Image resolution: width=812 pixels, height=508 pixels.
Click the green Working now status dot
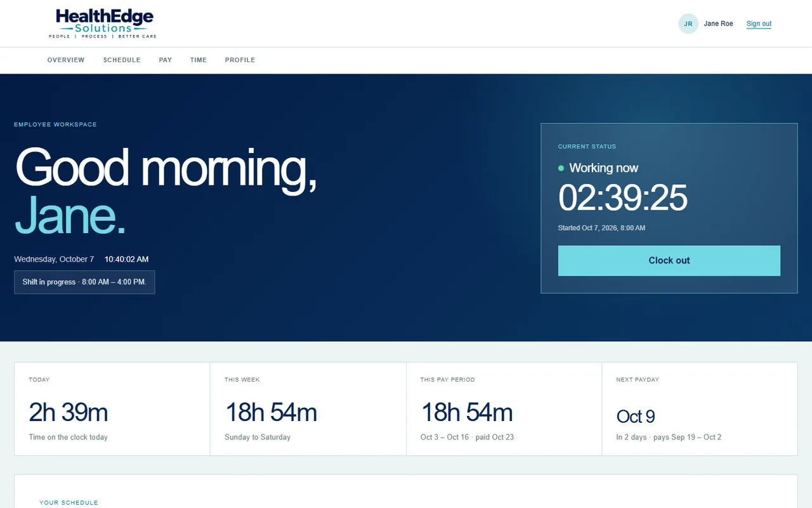(x=561, y=168)
